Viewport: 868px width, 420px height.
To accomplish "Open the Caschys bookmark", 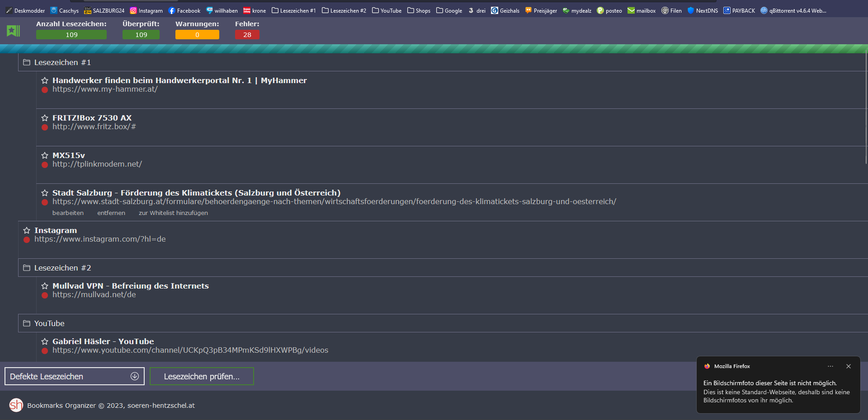I will coord(65,10).
